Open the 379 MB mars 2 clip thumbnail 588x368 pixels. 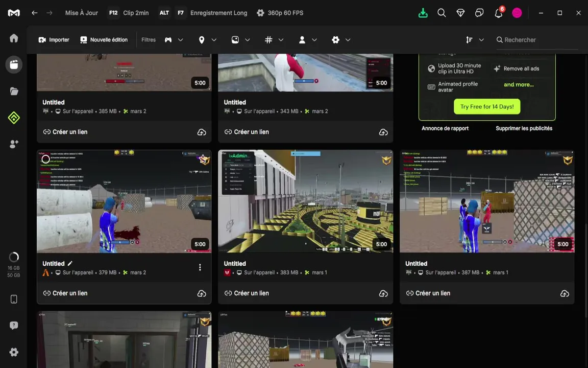tap(124, 201)
